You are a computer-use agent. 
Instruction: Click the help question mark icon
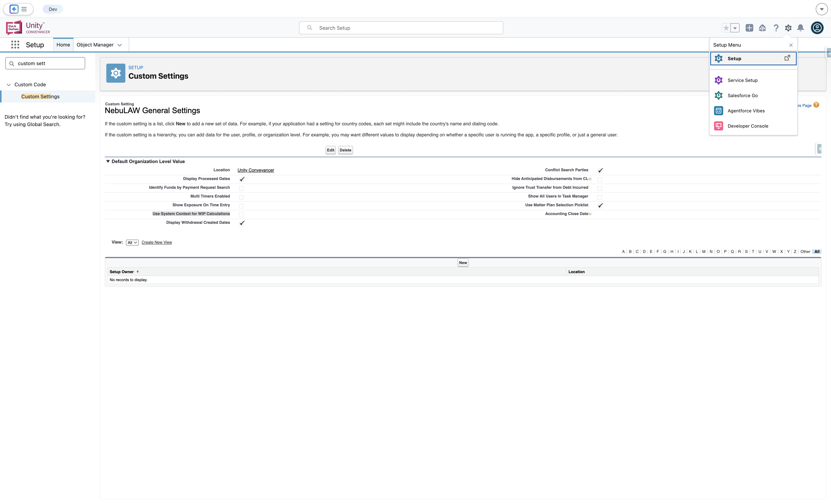pyautogui.click(x=776, y=28)
